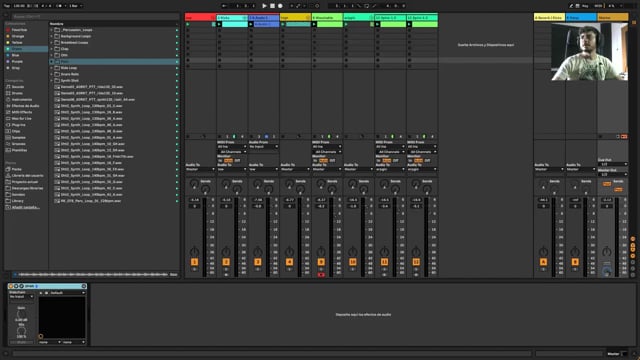Open the first track's Audio To dropdown
Image resolution: width=640 pixels, height=360 pixels.
click(x=200, y=169)
